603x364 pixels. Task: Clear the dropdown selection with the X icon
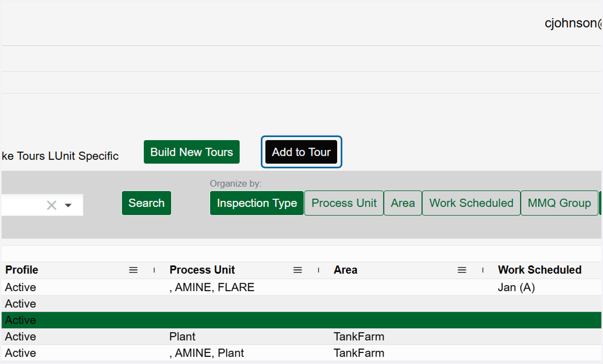[x=51, y=205]
